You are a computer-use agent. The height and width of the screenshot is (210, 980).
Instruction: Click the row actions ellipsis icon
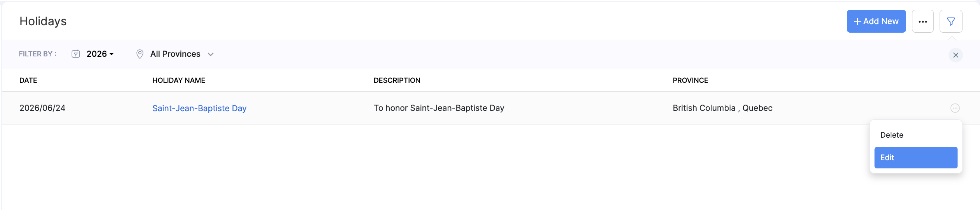tap(955, 108)
